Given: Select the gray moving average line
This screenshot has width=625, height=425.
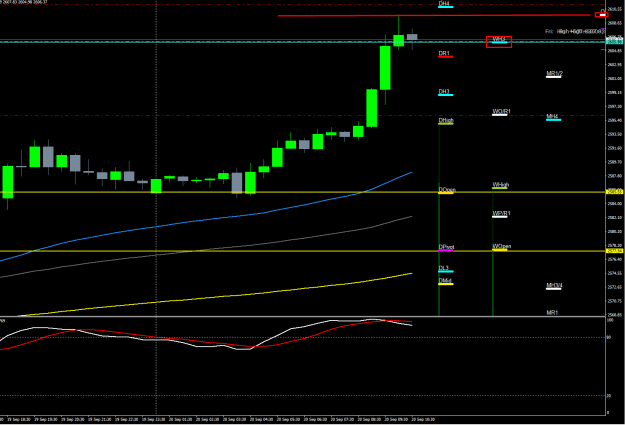Looking at the screenshot, I should [207, 249].
